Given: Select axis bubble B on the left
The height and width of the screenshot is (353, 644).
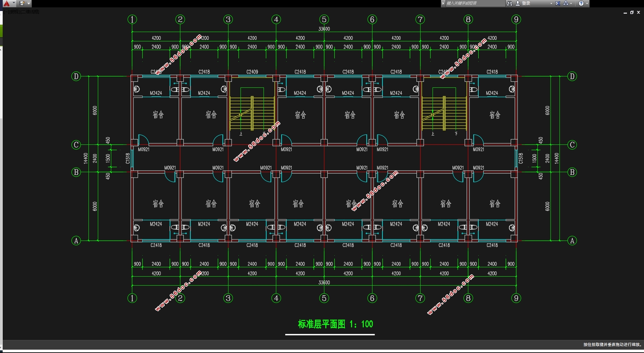Looking at the screenshot, I should tap(76, 172).
